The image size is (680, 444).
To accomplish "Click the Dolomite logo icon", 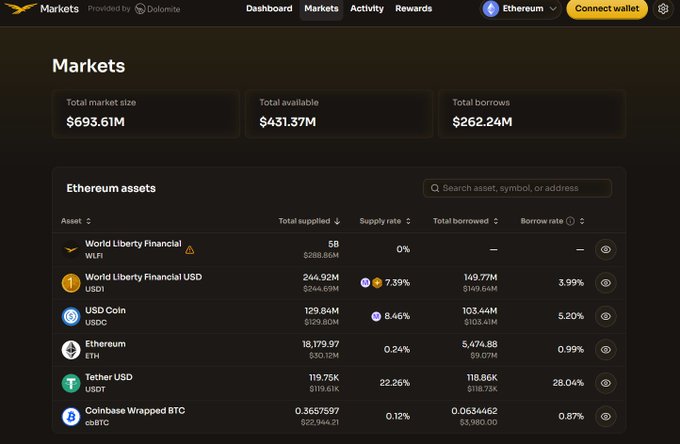I will 140,9.
